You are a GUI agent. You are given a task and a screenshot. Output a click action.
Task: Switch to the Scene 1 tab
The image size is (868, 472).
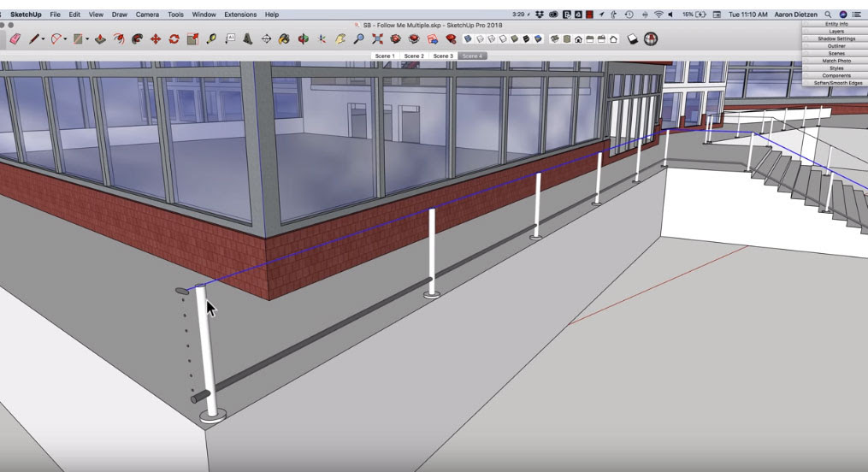coord(385,56)
